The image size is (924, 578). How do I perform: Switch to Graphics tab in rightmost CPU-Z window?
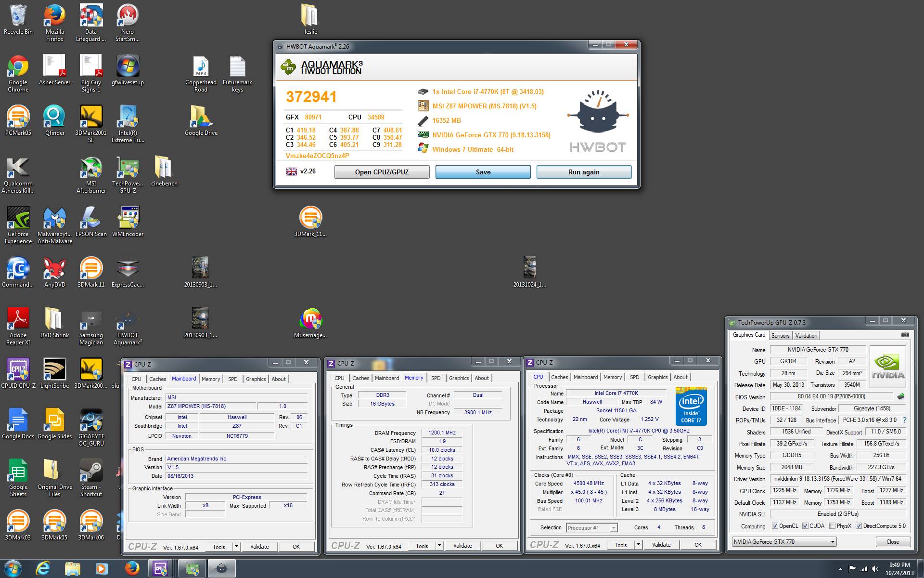657,377
